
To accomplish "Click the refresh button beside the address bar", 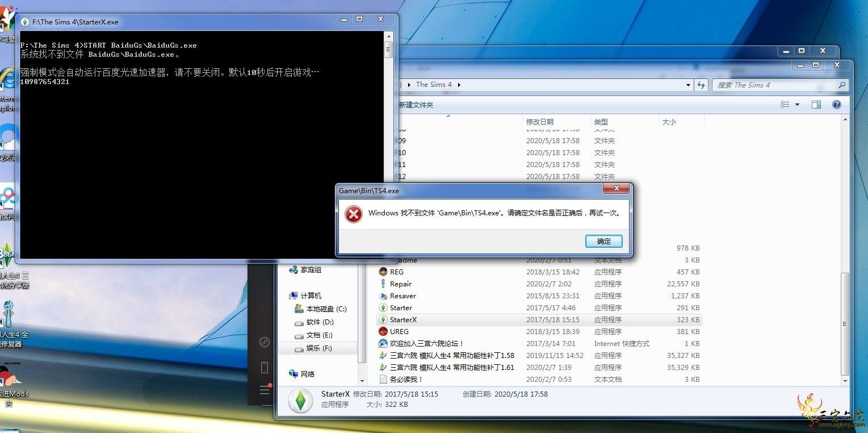I will (702, 85).
